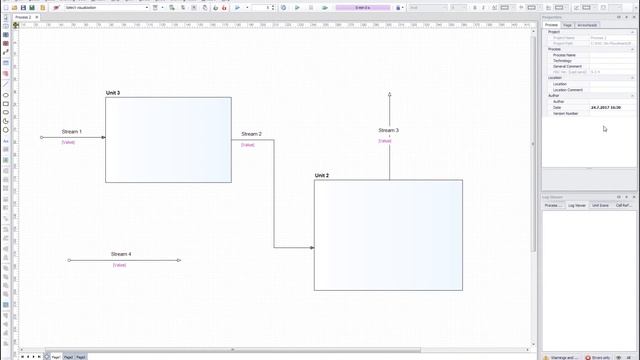Toggle the All messages filter button

(629, 357)
